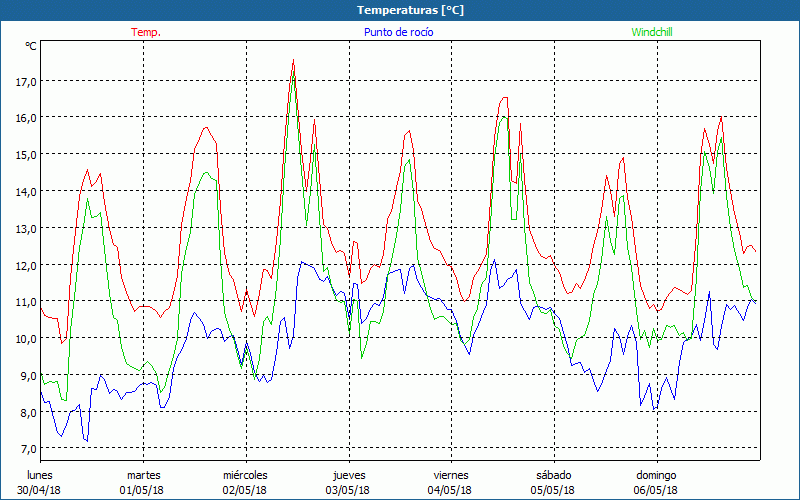Click the 12,0 y-axis value
This screenshot has width=800, height=500.
tap(25, 265)
